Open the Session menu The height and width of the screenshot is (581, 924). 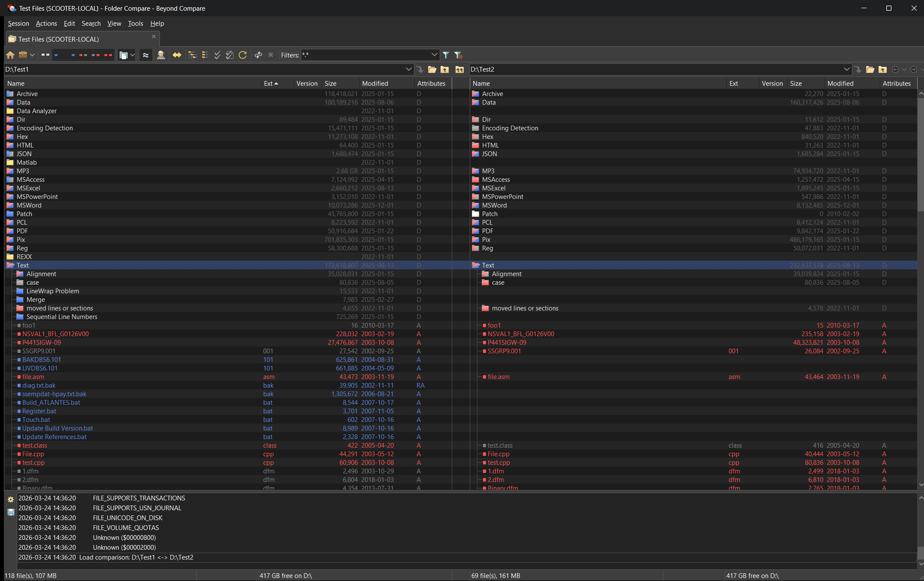click(18, 24)
